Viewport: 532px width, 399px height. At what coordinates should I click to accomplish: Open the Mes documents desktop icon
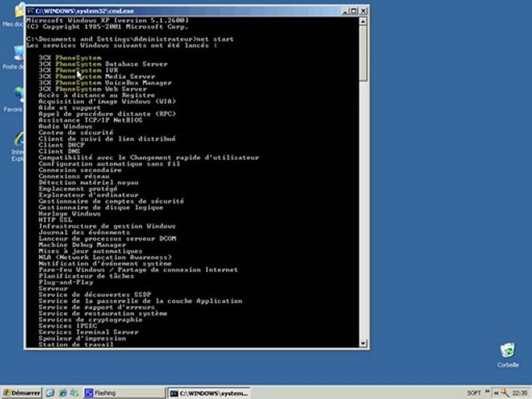pos(14,16)
